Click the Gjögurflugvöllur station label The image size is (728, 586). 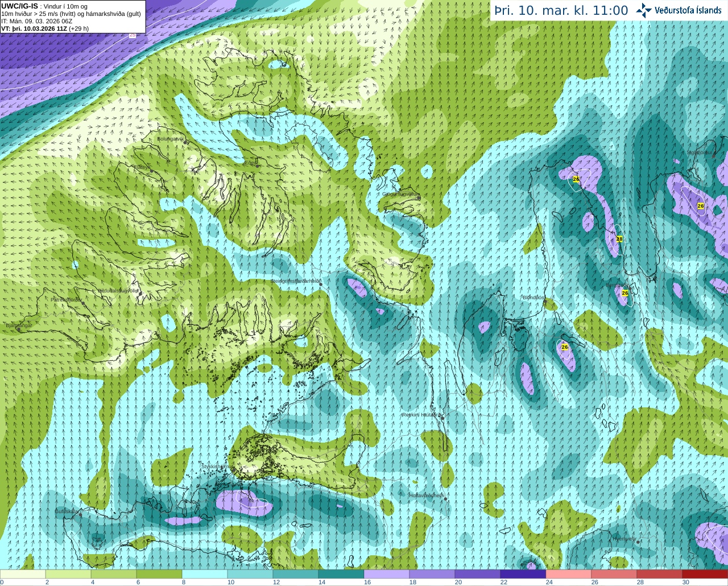[x=400, y=194]
